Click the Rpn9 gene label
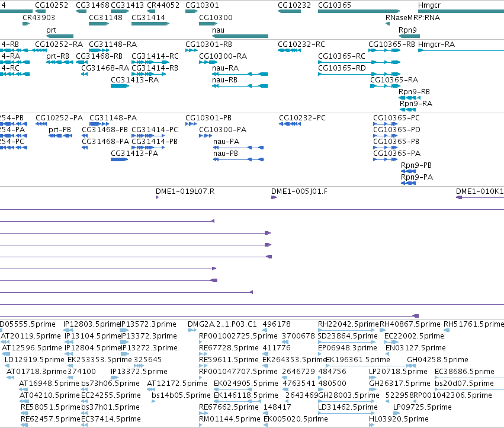This screenshot has width=504, height=428. click(x=407, y=30)
